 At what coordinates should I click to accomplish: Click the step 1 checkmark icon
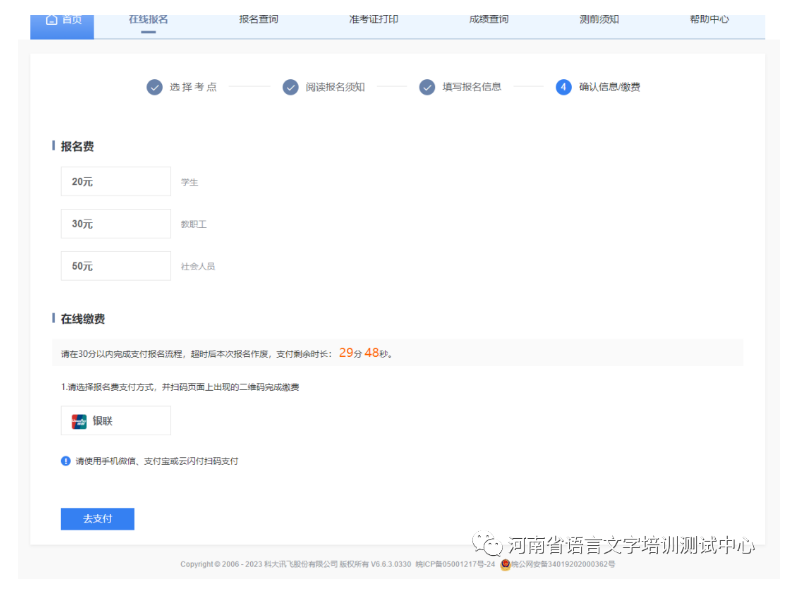tap(154, 87)
